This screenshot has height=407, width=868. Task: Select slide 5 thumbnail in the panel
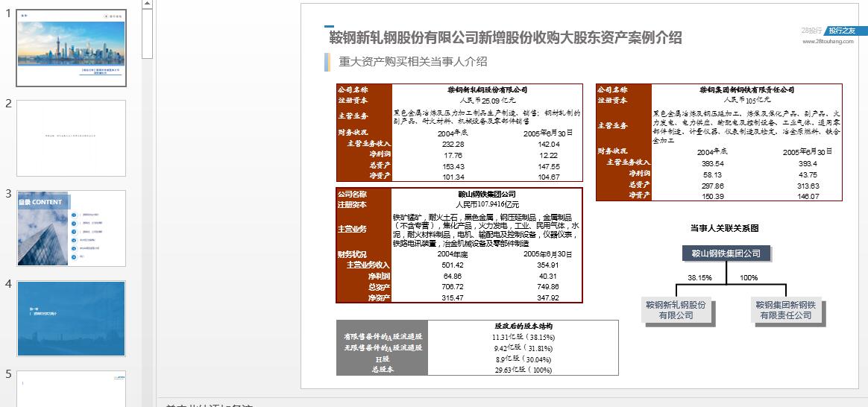72,389
